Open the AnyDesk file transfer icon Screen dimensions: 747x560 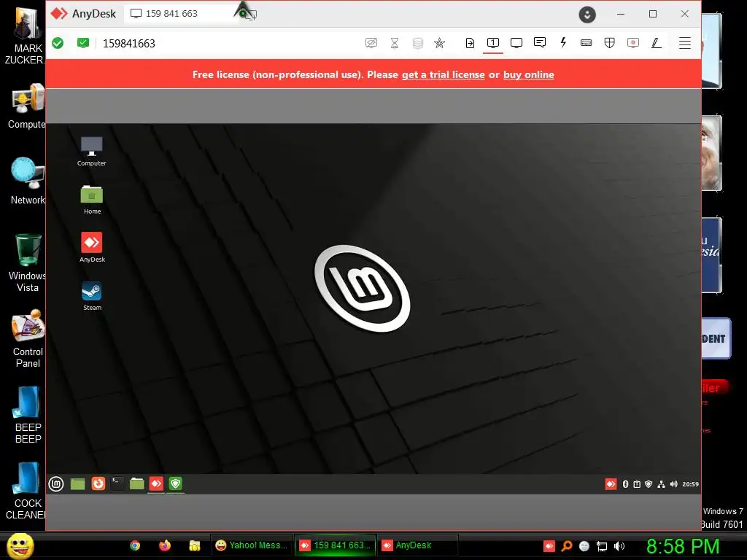tap(470, 43)
